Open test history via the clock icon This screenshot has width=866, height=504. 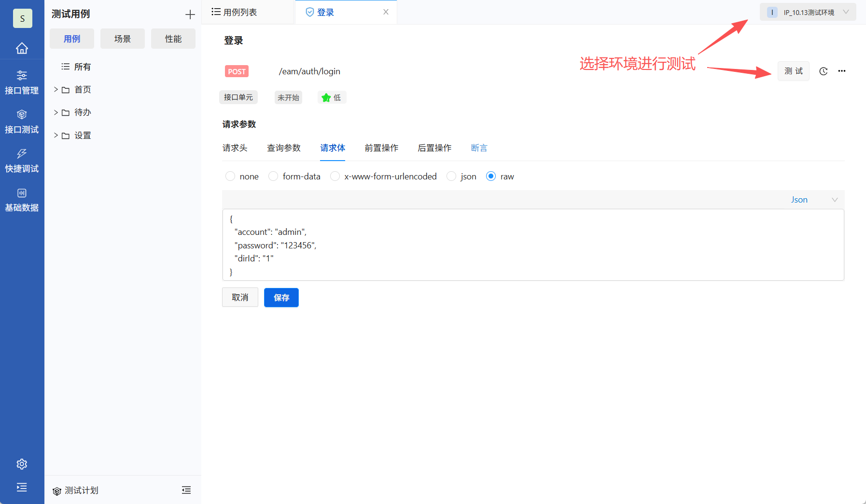[x=823, y=71]
